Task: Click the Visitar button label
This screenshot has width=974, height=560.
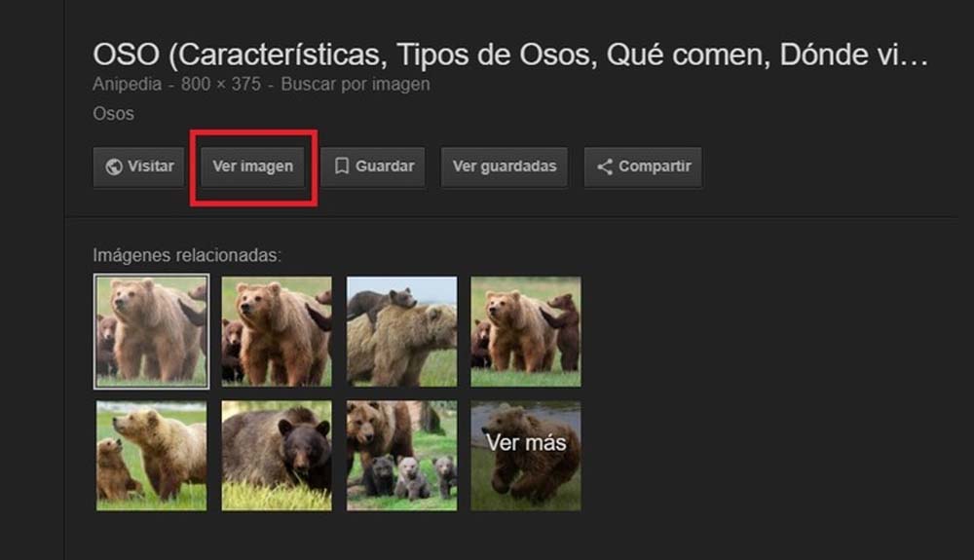Action: click(x=151, y=167)
